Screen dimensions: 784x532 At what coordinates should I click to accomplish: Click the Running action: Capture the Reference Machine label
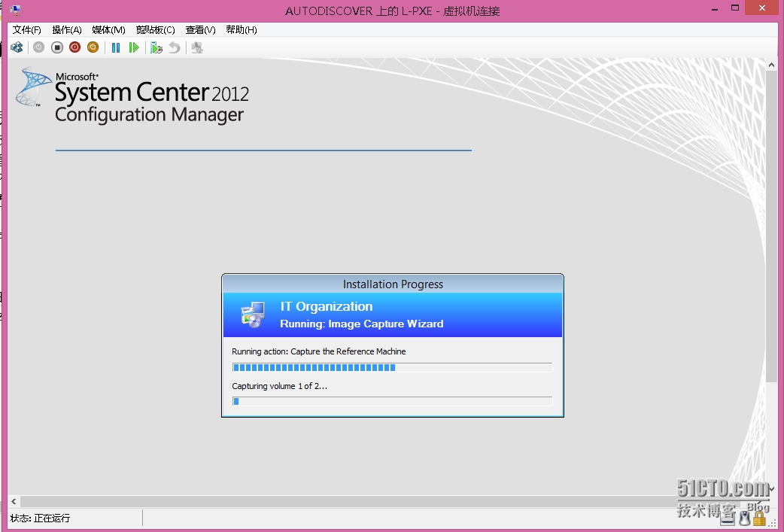[319, 351]
